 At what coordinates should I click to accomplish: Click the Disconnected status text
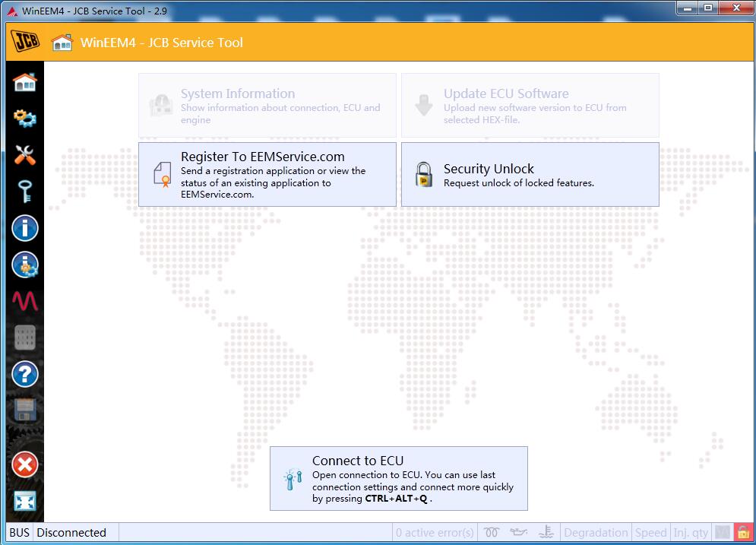pyautogui.click(x=71, y=533)
